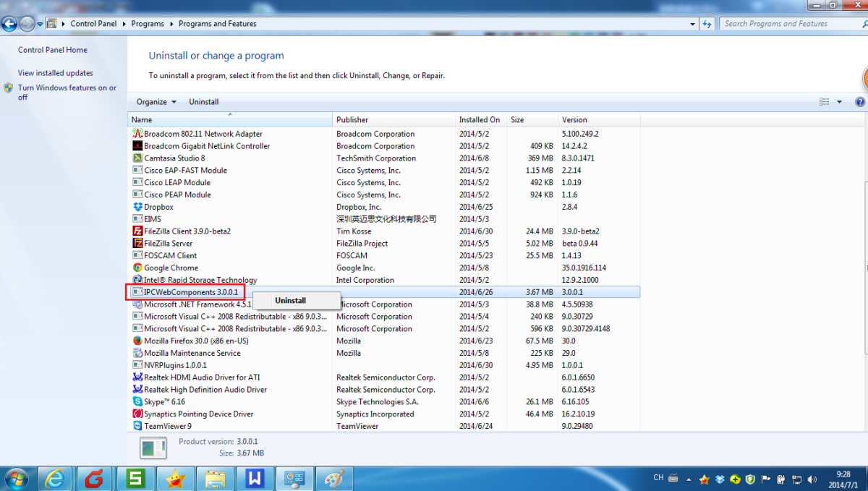The image size is (868, 491).
Task: Choose Uninstall from the context menu
Action: (295, 300)
